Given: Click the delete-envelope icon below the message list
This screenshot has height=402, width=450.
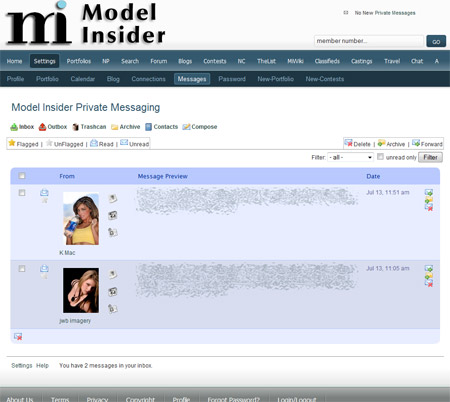Looking at the screenshot, I should [18, 336].
